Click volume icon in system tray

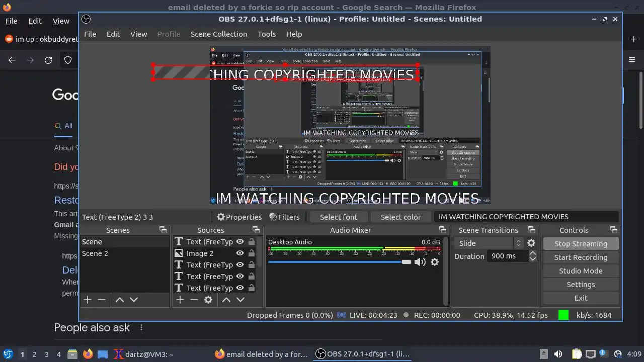point(558,354)
